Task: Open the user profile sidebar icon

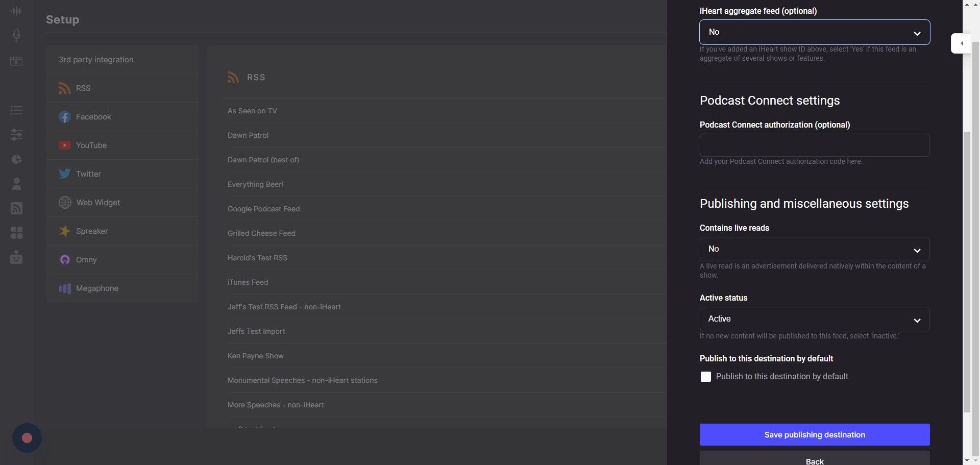Action: [16, 184]
